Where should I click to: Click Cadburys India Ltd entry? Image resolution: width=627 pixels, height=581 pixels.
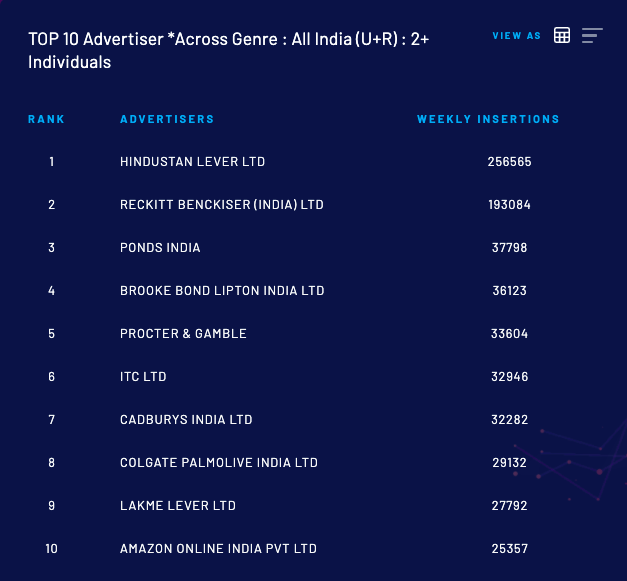tap(186, 420)
